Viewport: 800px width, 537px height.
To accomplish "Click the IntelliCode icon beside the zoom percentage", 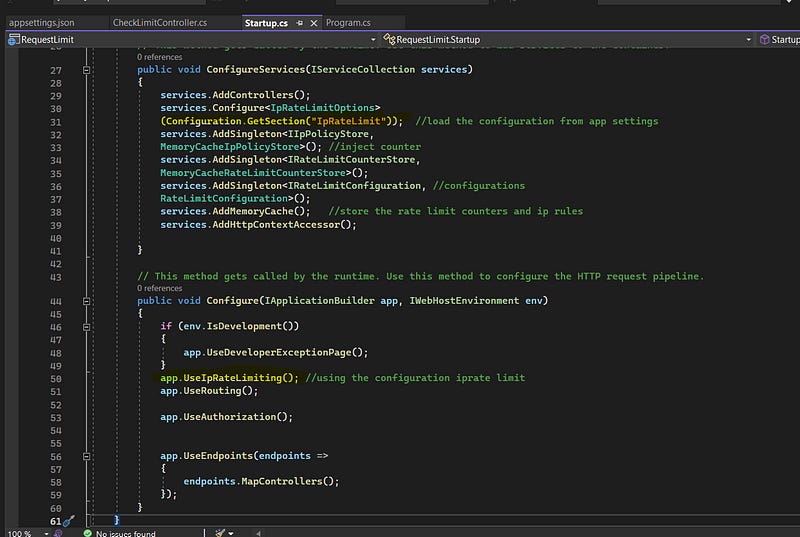I will click(x=58, y=533).
